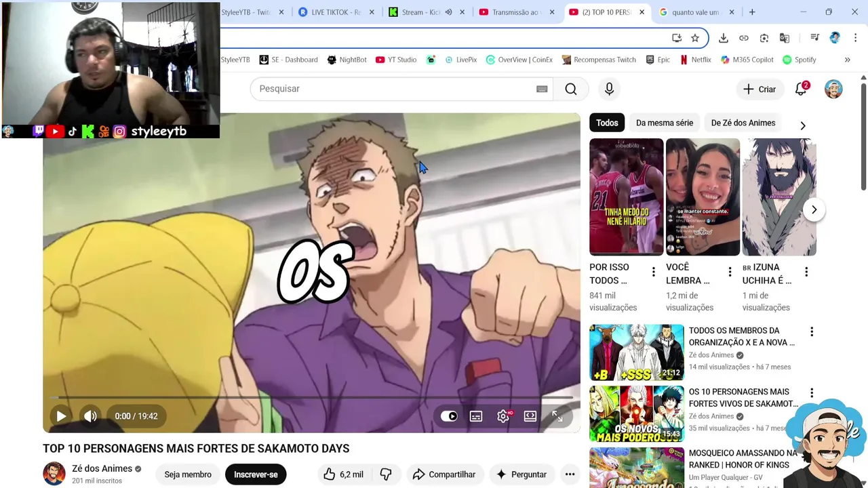Open the TINHA MEDO DO NENÊ HILÁRIO short
The image size is (868, 488).
click(x=626, y=197)
